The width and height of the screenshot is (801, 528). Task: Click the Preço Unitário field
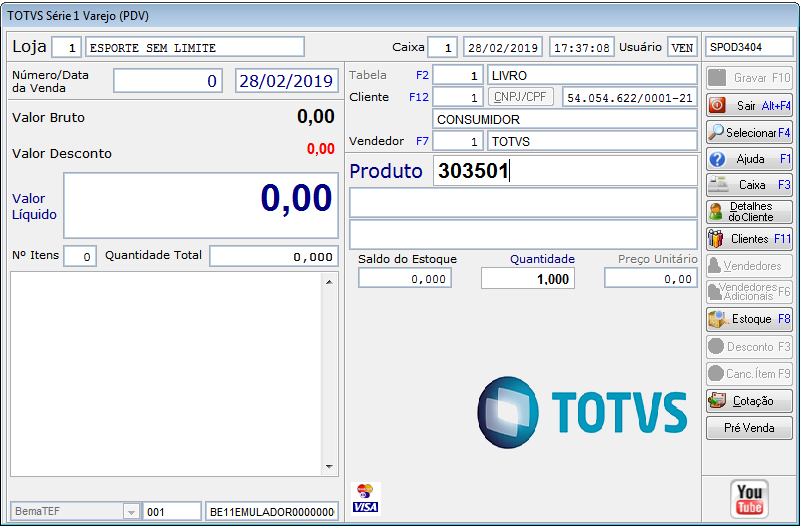coord(651,279)
